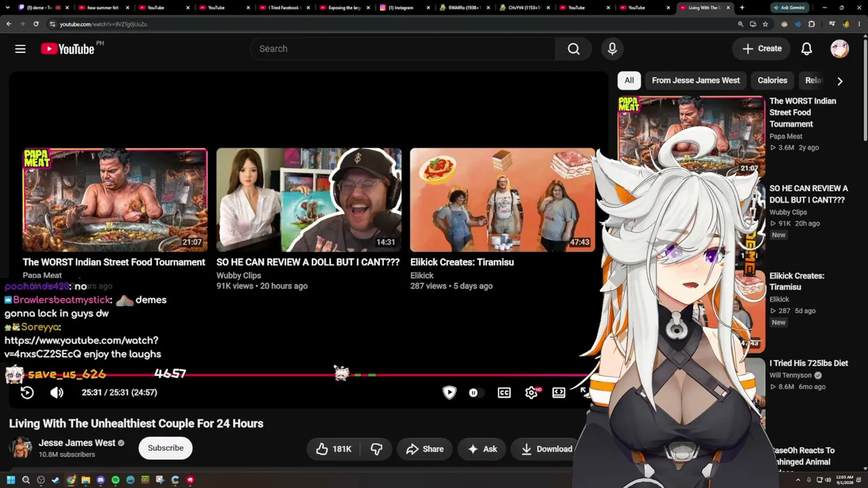Toggle subtitles with the CC button
Image resolution: width=868 pixels, height=488 pixels.
pyautogui.click(x=504, y=392)
